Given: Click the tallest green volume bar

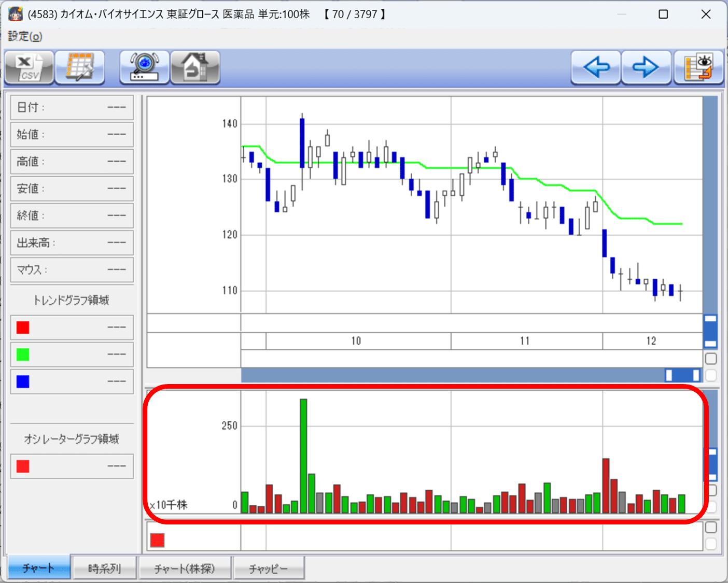Looking at the screenshot, I should (x=303, y=456).
